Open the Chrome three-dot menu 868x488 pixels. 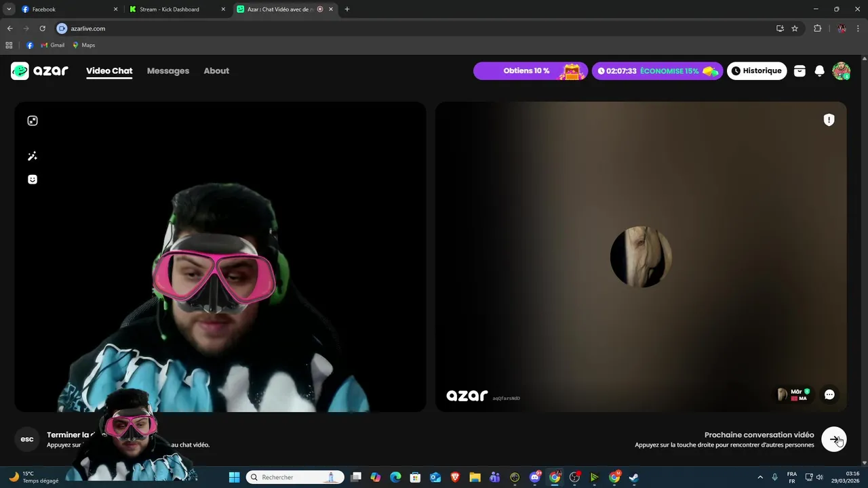click(x=859, y=28)
